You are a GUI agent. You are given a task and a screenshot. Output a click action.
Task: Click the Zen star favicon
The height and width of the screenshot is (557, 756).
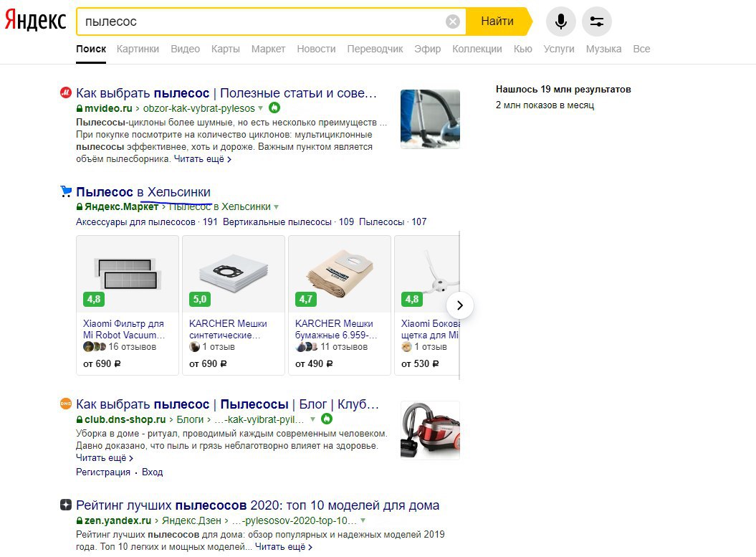click(x=66, y=505)
